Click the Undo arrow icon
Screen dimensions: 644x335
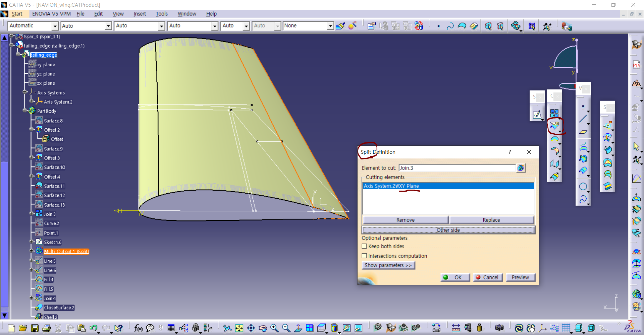(x=94, y=328)
